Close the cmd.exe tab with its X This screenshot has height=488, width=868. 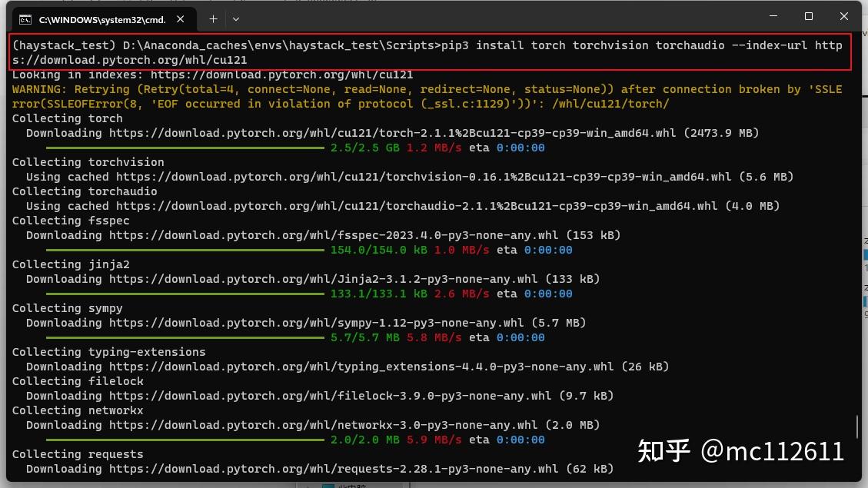181,19
